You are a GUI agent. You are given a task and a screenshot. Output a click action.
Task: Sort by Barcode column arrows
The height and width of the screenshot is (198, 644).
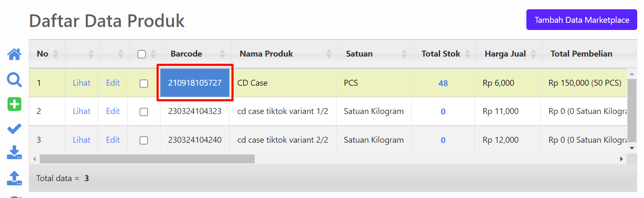(x=223, y=54)
